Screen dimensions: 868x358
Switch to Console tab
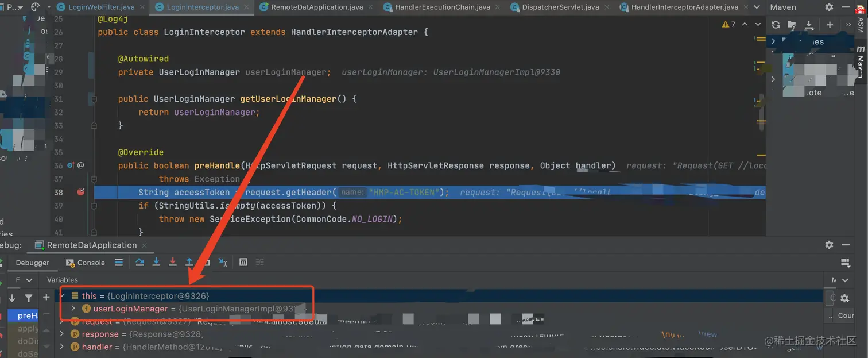tap(86, 263)
